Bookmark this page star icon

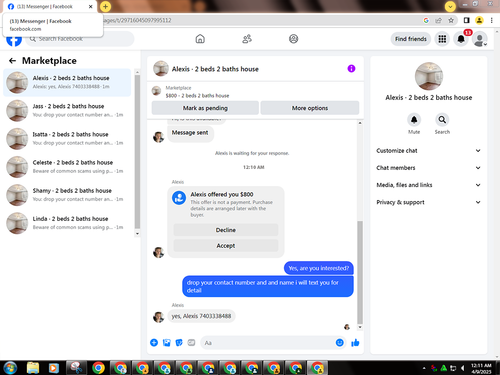click(x=451, y=20)
